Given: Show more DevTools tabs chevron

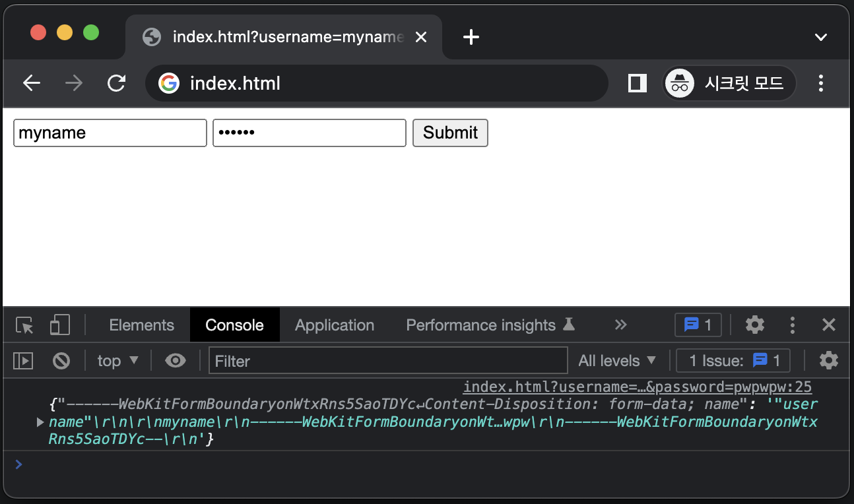Looking at the screenshot, I should point(620,325).
